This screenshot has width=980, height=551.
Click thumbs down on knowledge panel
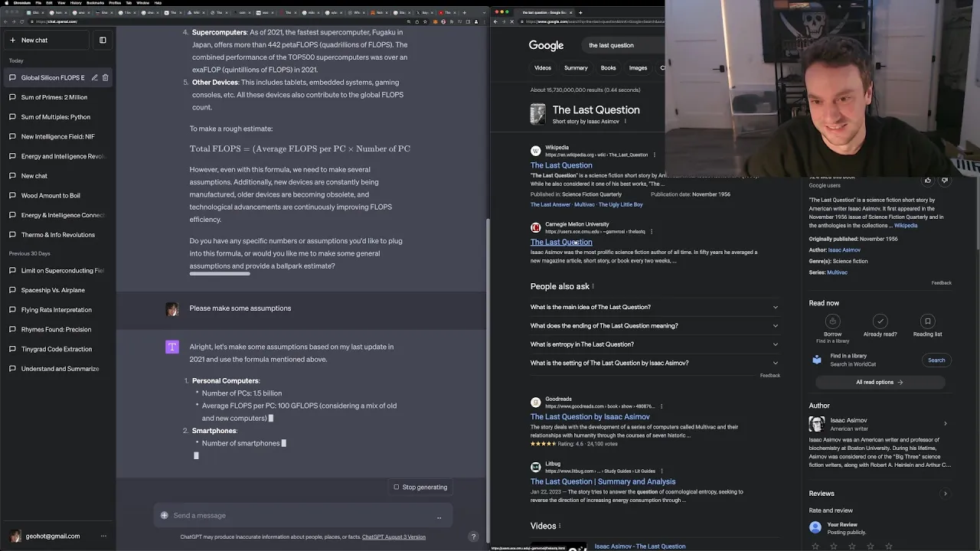pyautogui.click(x=944, y=181)
